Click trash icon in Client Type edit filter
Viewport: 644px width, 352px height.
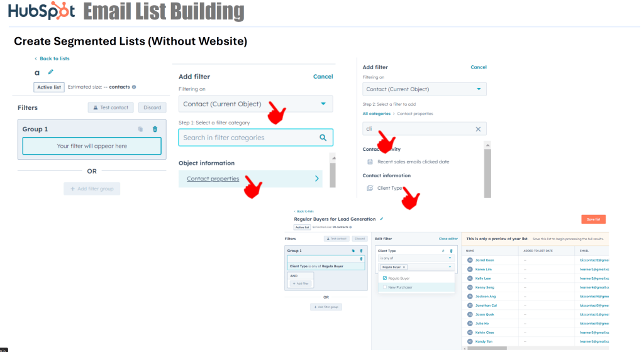[451, 250]
